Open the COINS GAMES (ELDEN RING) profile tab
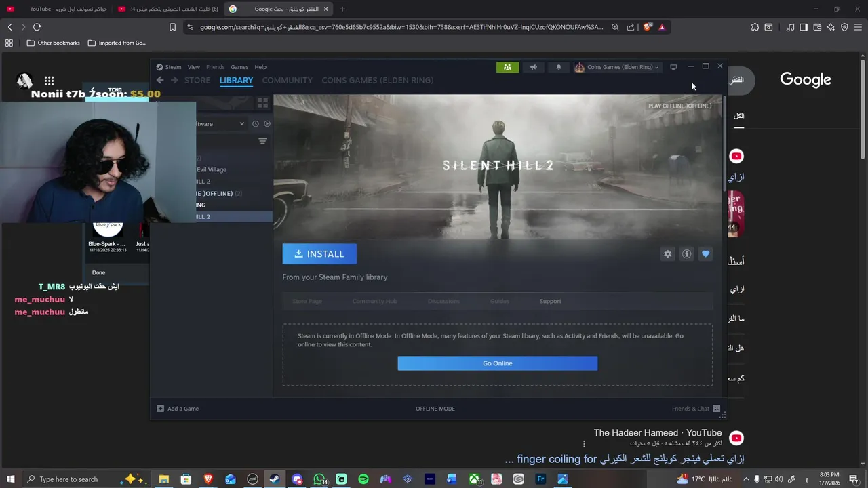 tap(378, 80)
